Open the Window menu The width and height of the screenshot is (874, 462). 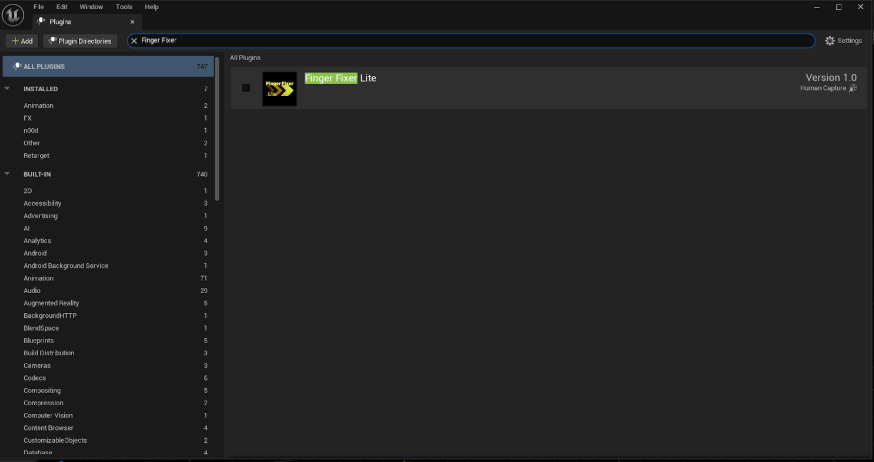[91, 7]
